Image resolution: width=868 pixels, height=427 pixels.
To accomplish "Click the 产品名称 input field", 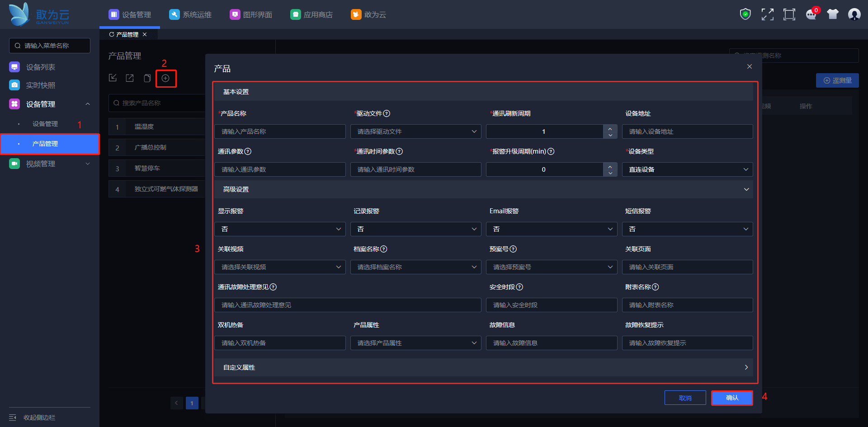I will click(280, 131).
